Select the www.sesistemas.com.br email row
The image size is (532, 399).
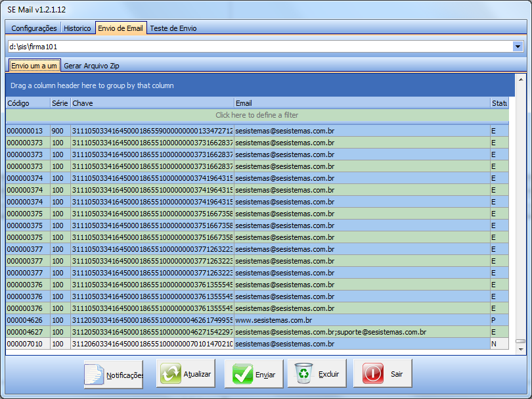pyautogui.click(x=273, y=320)
